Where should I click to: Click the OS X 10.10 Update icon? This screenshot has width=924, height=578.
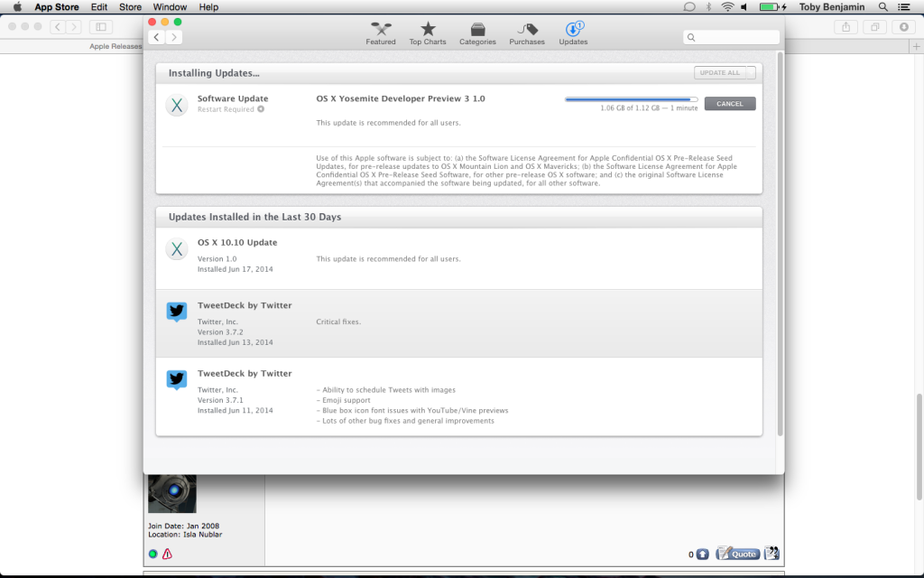pos(177,249)
